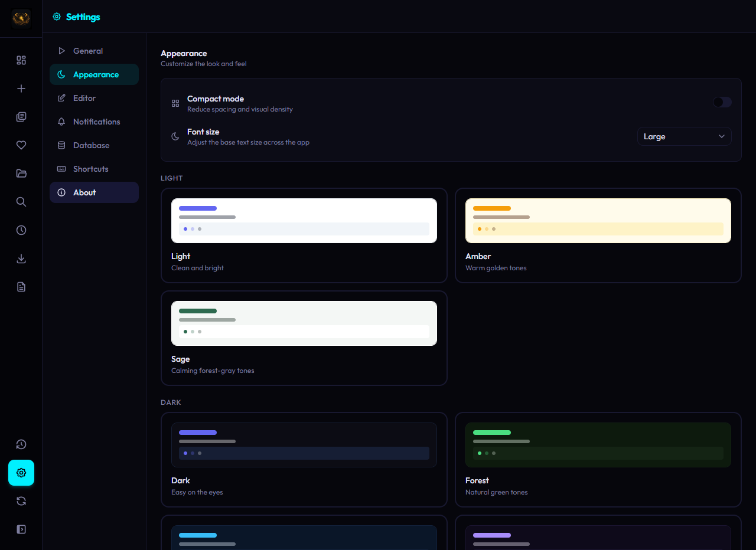
Task: Click "Adjust the base text size" description
Action: point(248,142)
